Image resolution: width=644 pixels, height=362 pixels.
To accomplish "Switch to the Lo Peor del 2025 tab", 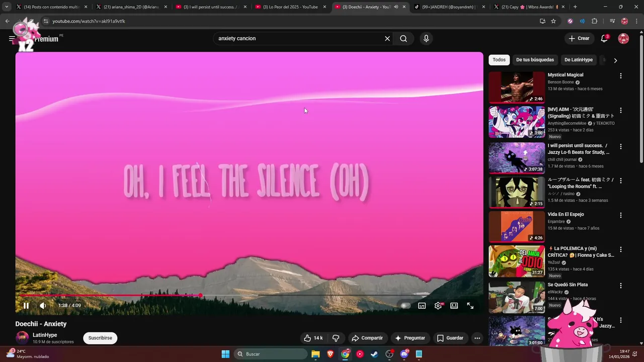I will click(x=290, y=7).
